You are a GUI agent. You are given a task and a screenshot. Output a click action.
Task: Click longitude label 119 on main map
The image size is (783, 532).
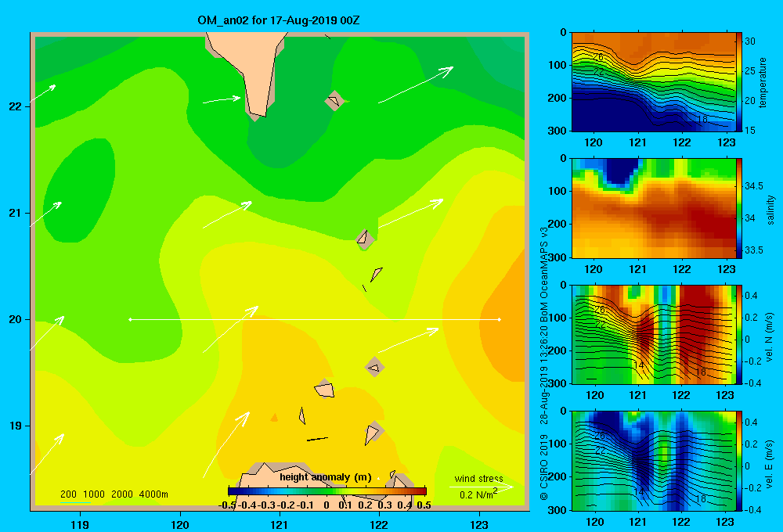point(80,524)
